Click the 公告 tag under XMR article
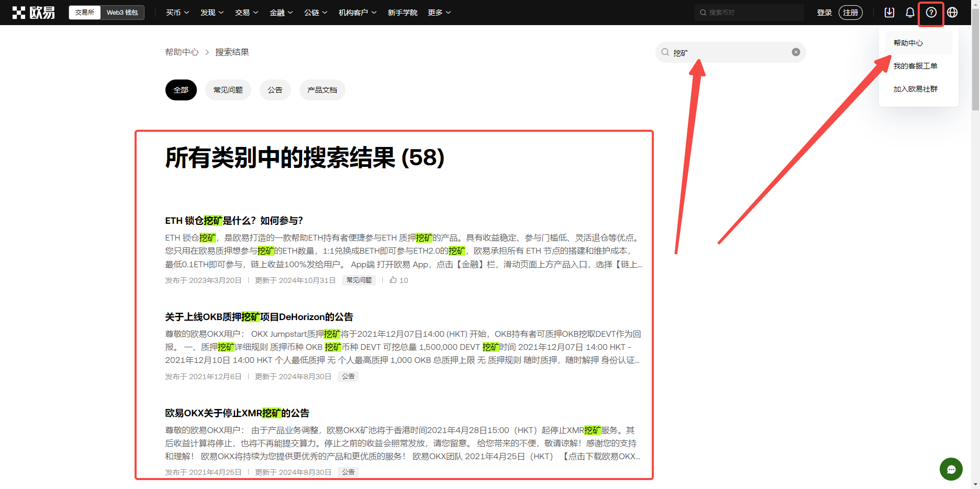980x489 pixels. [x=348, y=472]
